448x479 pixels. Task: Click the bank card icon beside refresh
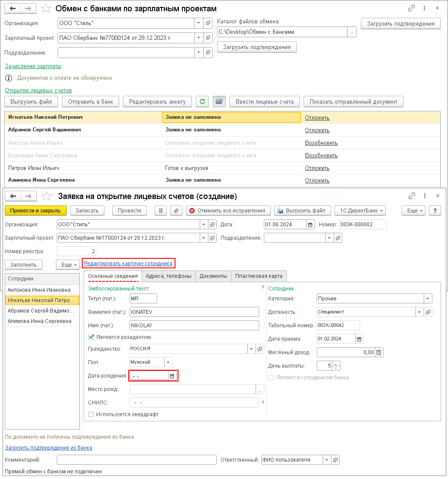(x=219, y=102)
